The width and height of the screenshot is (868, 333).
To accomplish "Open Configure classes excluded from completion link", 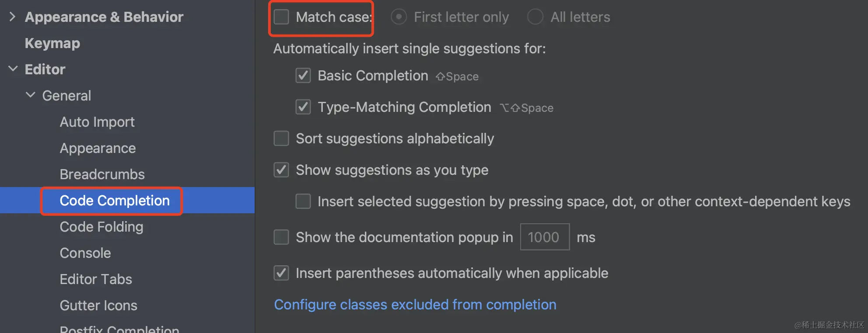I will (x=415, y=305).
